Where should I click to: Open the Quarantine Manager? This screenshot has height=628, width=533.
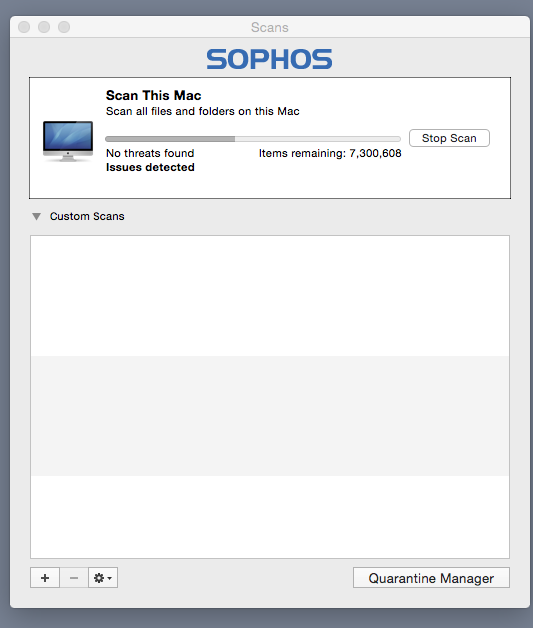coord(431,578)
